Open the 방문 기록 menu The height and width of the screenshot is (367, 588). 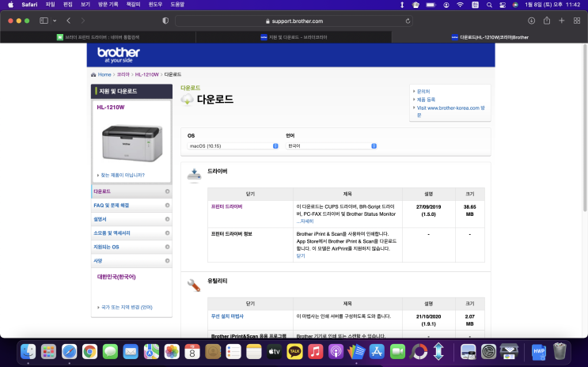108,5
